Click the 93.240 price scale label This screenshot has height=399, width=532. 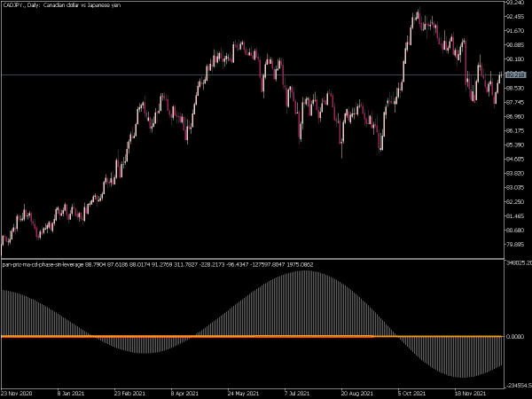pyautogui.click(x=515, y=3)
